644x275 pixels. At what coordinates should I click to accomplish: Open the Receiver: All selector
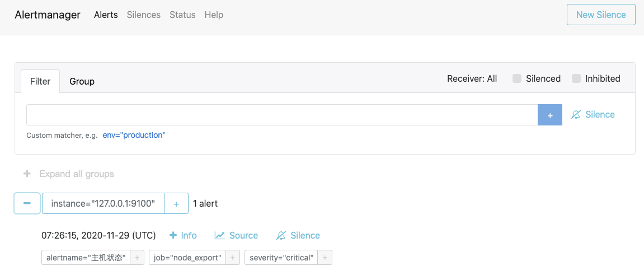click(x=472, y=79)
